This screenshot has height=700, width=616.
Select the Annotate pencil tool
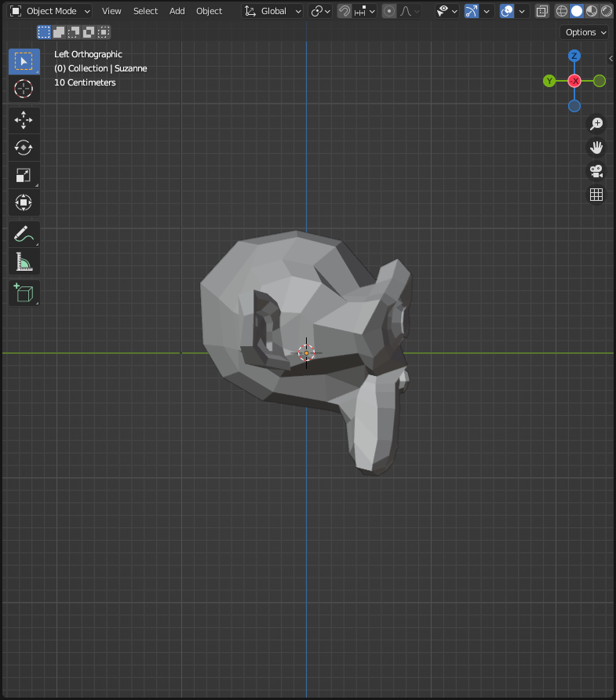(24, 235)
